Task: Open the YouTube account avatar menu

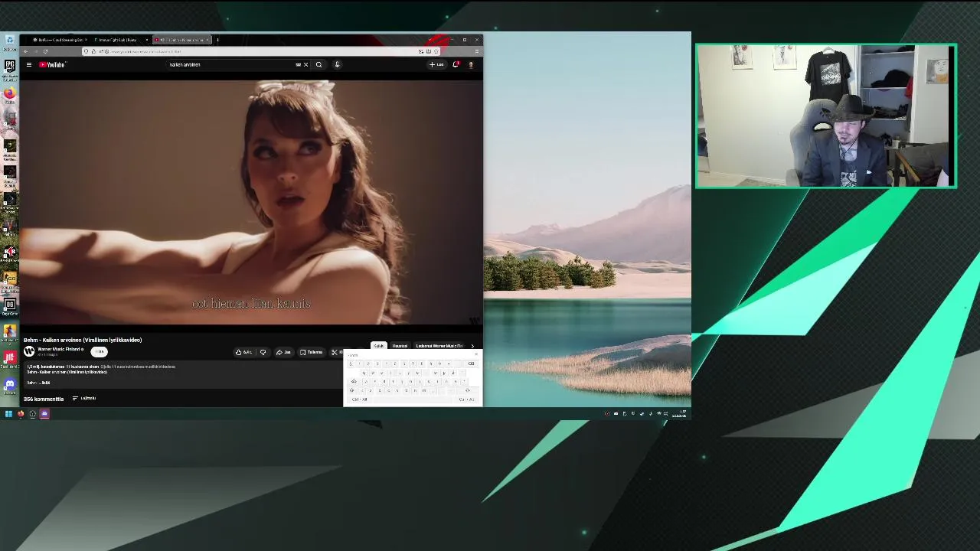Action: click(x=471, y=64)
